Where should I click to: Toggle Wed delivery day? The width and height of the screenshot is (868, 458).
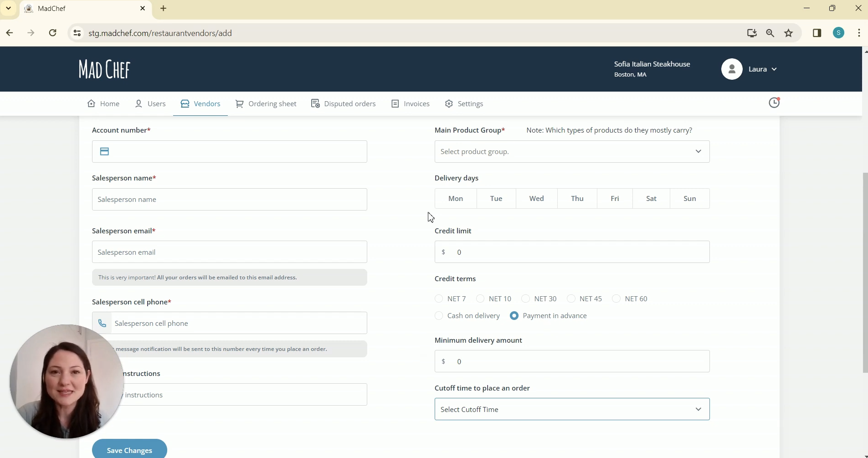pyautogui.click(x=537, y=199)
